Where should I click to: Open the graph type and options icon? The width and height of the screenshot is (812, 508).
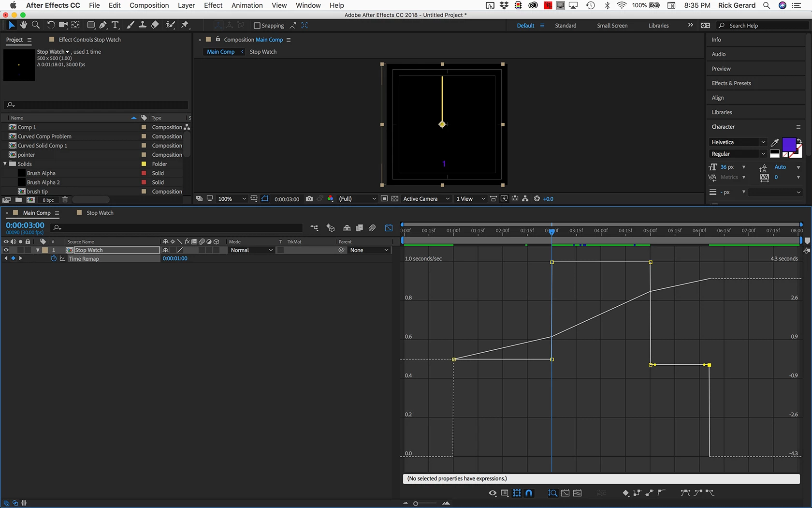[505, 493]
